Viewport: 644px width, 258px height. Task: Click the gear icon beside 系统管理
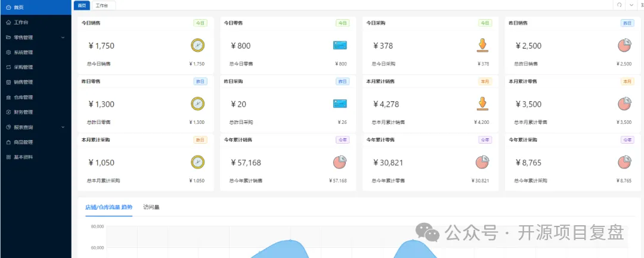click(x=8, y=52)
